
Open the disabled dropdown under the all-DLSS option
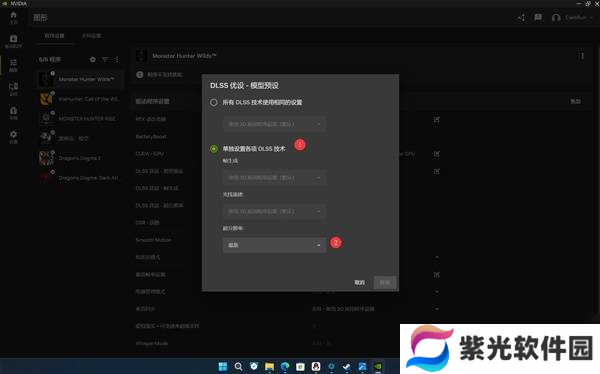(x=274, y=124)
